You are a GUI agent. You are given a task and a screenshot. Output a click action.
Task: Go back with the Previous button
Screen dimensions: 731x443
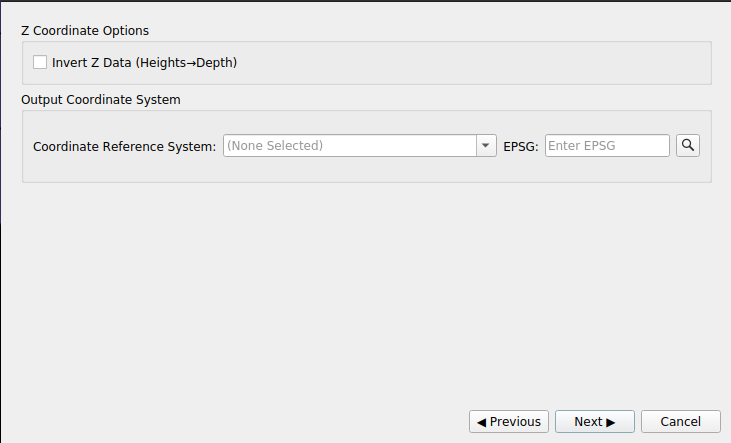coord(509,422)
